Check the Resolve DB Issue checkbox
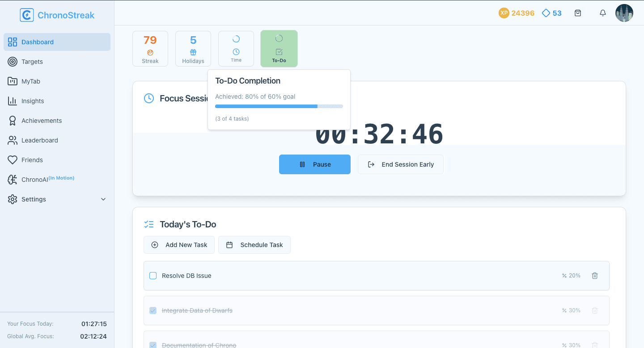 click(x=153, y=276)
